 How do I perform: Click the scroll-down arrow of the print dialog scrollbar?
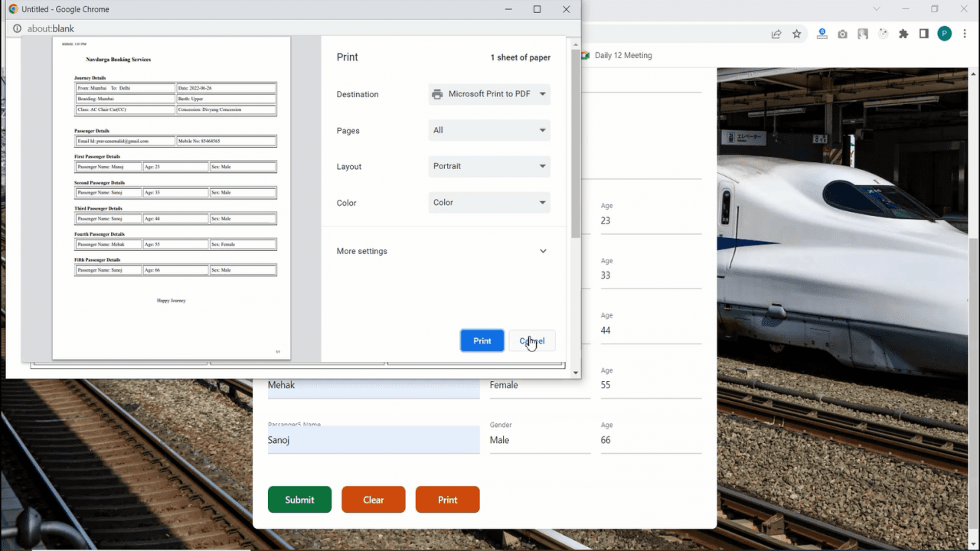click(x=576, y=373)
